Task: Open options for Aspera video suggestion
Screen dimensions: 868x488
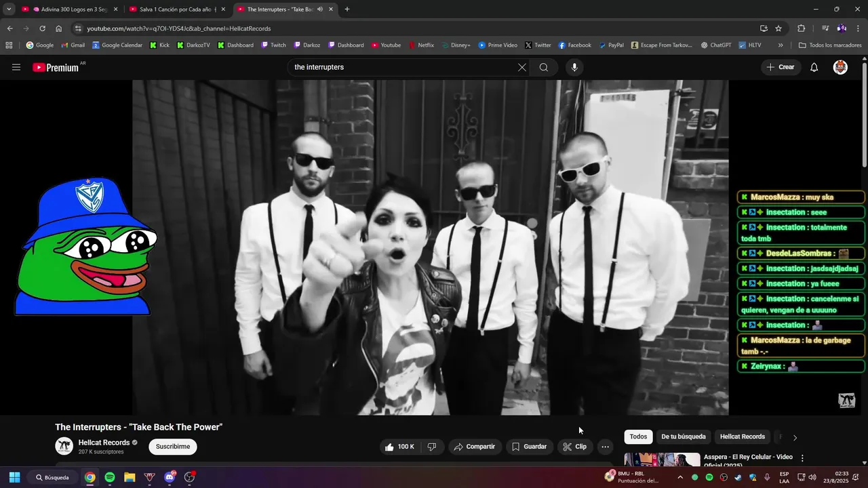Action: [802, 458]
